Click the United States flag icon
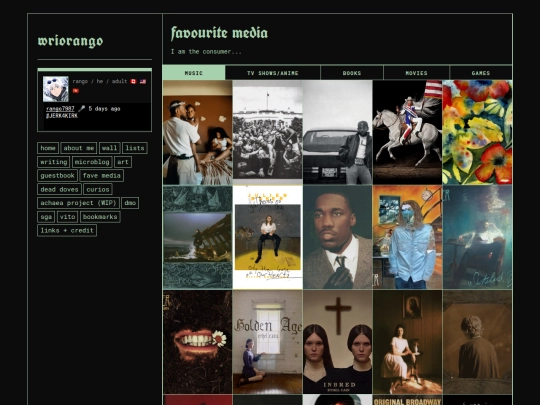 tap(143, 82)
